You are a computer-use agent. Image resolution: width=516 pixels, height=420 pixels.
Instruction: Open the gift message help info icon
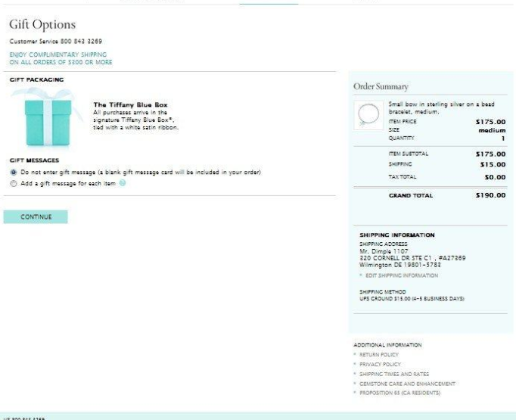pos(122,183)
